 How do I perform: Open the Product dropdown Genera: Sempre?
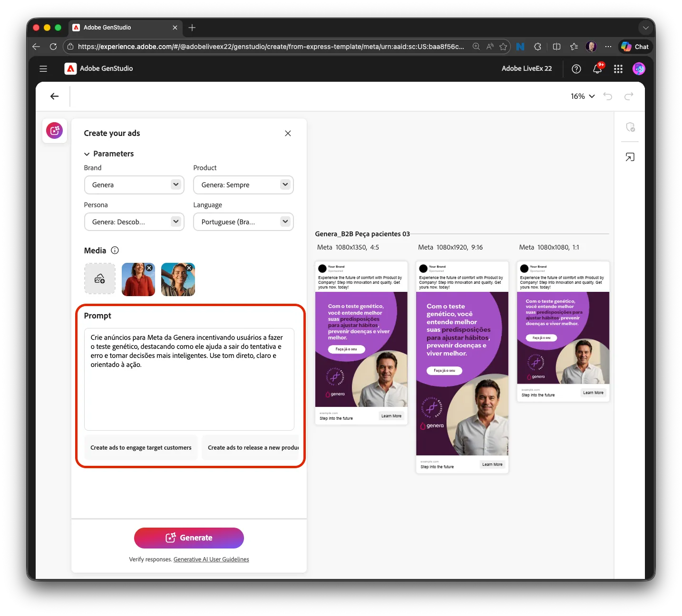click(x=244, y=185)
